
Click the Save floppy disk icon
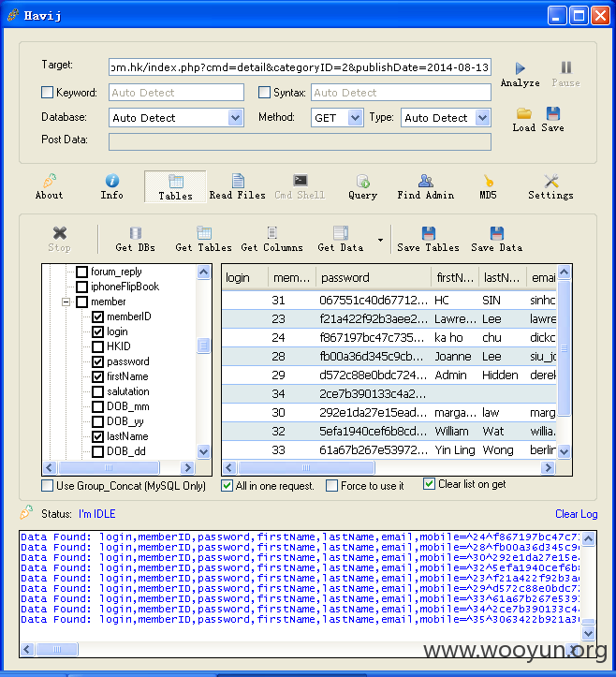click(x=553, y=113)
